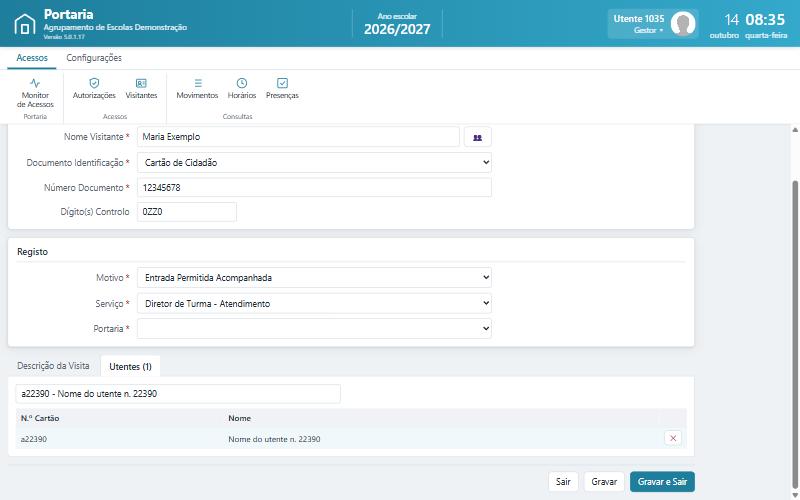Switch to the Configurações tab
This screenshot has width=800, height=500.
point(94,58)
